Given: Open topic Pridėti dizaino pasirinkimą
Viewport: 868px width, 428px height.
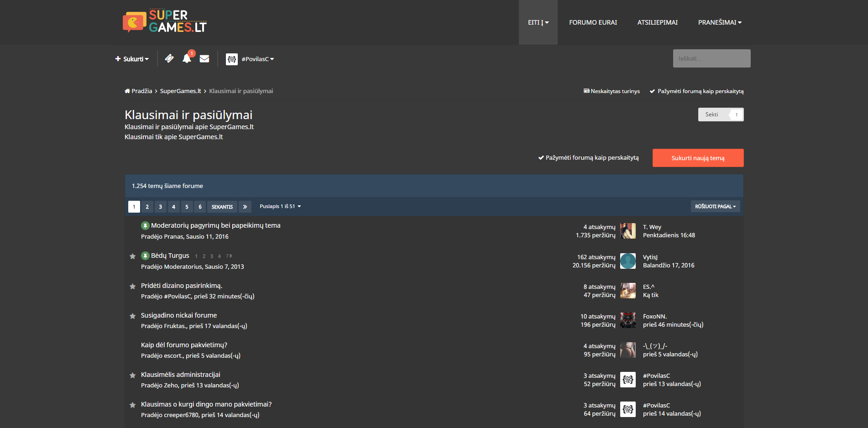Looking at the screenshot, I should click(x=182, y=286).
